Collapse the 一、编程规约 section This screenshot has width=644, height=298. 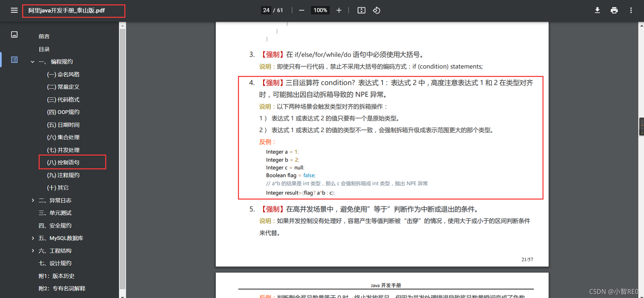pyautogui.click(x=33, y=62)
